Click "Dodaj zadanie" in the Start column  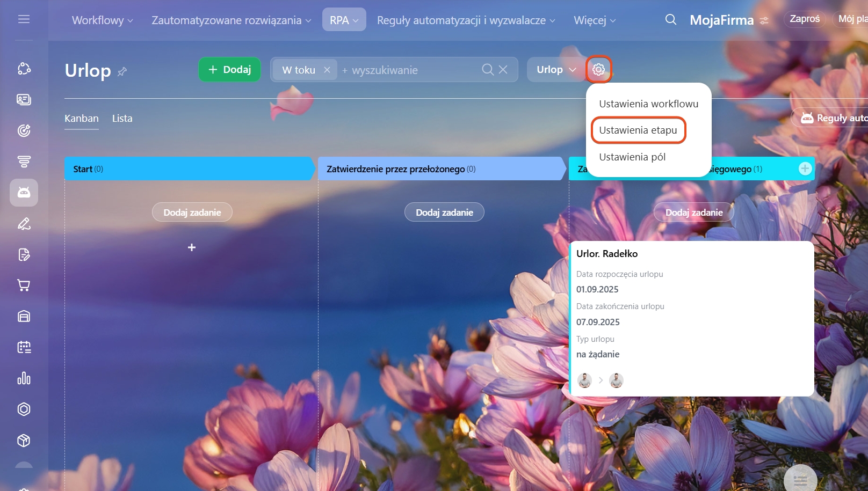192,212
